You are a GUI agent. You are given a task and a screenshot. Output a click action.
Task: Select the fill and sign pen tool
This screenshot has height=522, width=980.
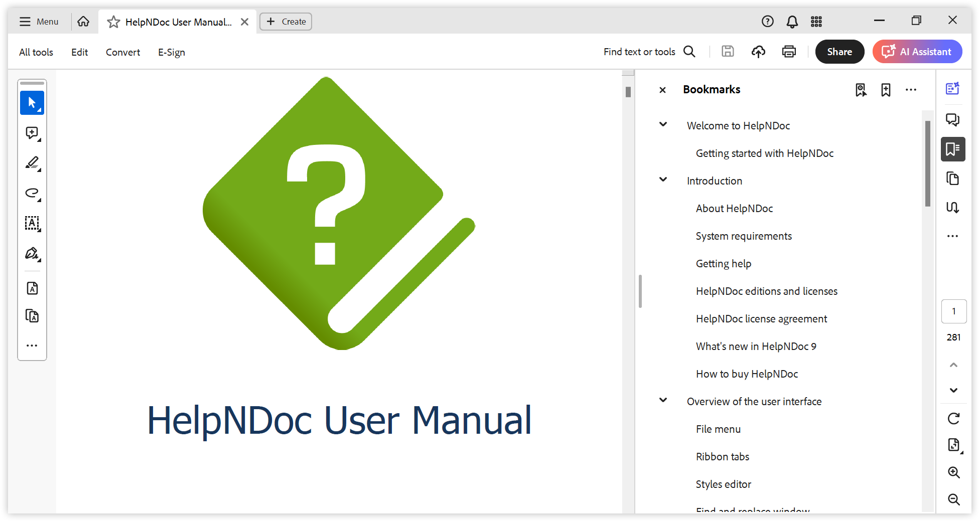pos(32,253)
